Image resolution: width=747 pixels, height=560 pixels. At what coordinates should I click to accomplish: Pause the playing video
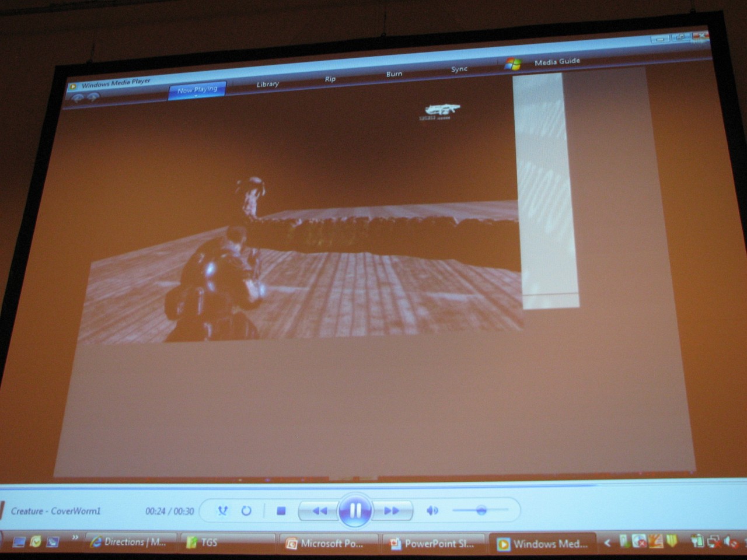click(x=354, y=511)
